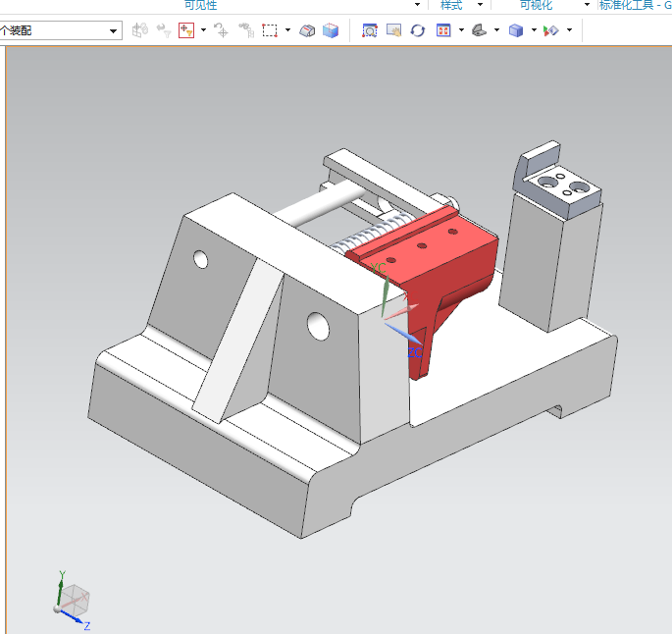Expand arrow next to selection filter icon
This screenshot has height=634, width=672.
pos(203,31)
